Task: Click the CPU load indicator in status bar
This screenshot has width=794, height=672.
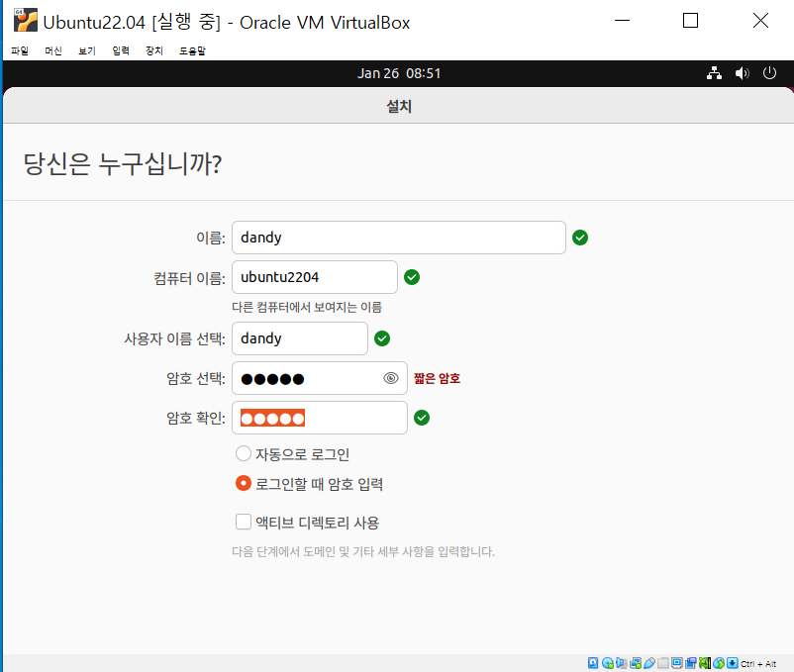Action: click(x=705, y=663)
